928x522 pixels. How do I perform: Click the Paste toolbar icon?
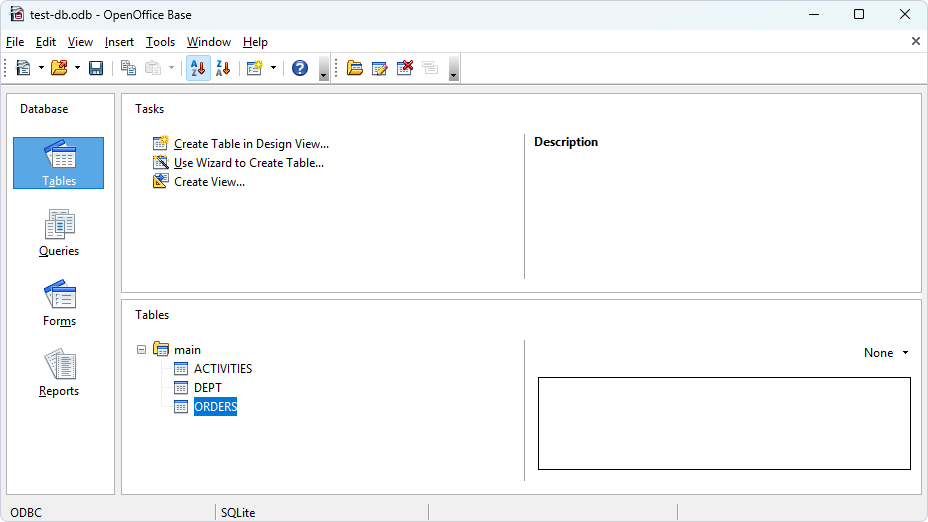coord(153,68)
